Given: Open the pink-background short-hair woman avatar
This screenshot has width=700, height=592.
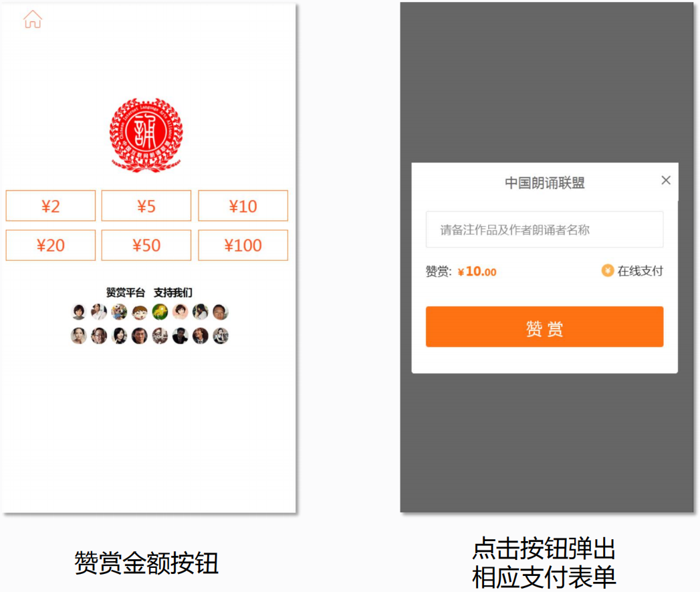Looking at the screenshot, I should pos(180,312).
